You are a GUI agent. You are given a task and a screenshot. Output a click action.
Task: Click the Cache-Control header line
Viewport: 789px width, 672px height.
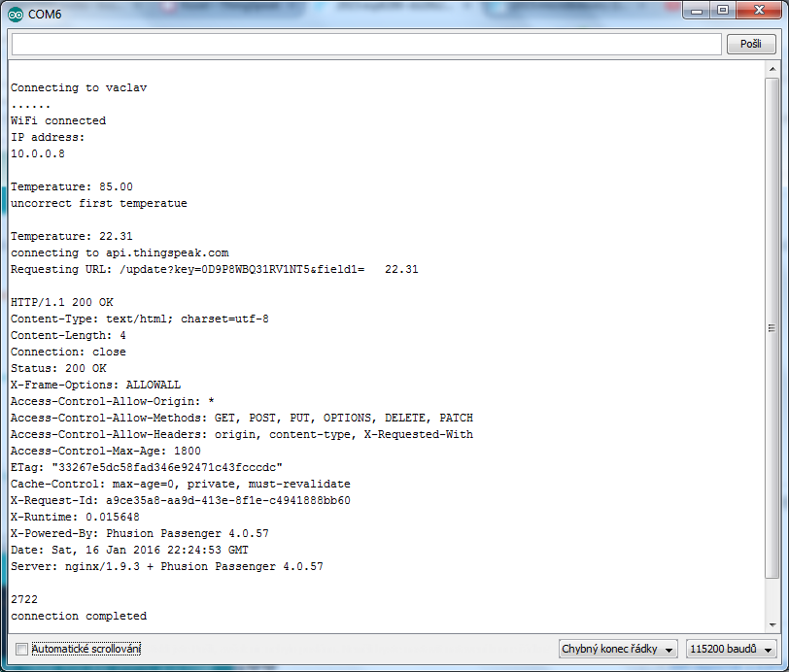tap(181, 484)
